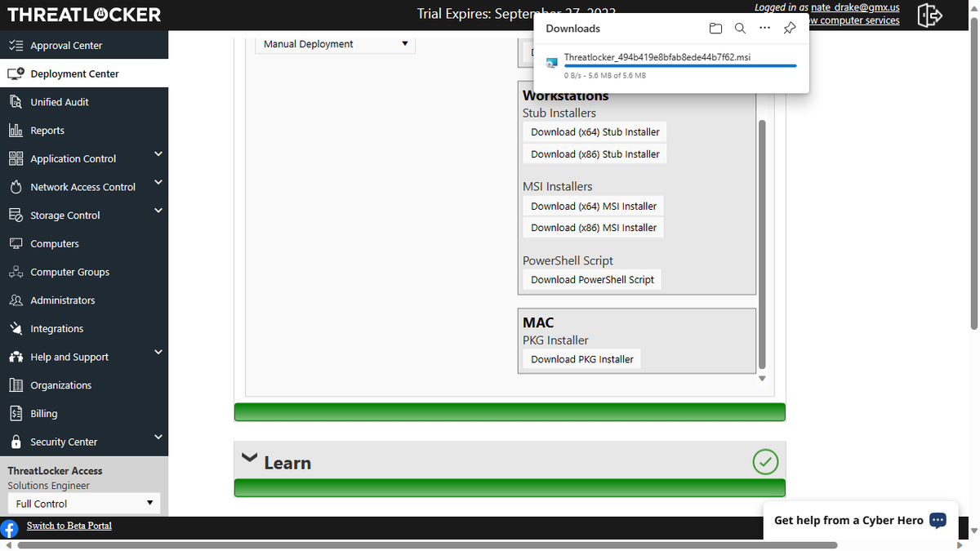
Task: Click the Switch to Beta Portal link
Action: tap(69, 526)
